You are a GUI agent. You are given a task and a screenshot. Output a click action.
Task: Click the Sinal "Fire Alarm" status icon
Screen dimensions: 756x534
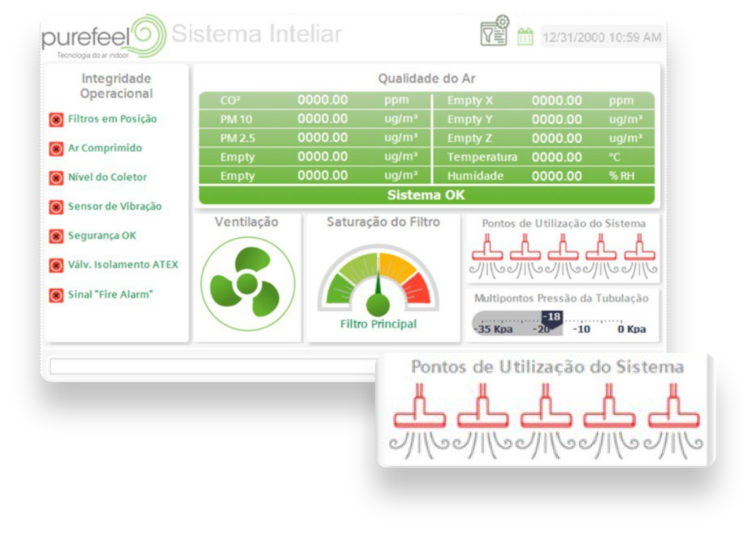click(56, 295)
